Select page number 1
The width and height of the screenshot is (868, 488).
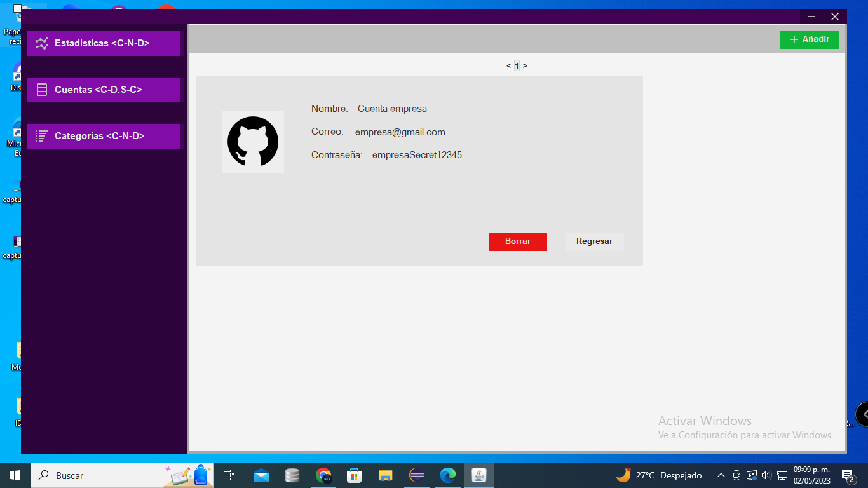(517, 65)
